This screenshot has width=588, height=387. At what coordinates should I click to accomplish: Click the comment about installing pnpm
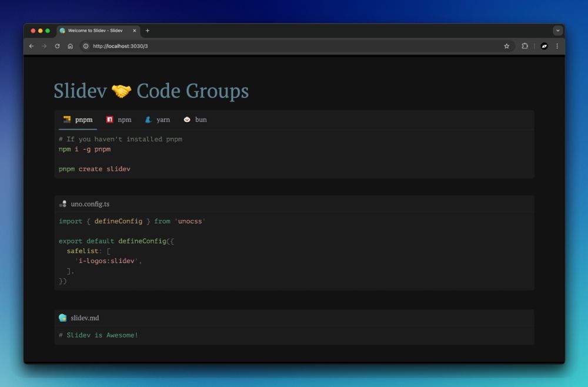coord(121,139)
